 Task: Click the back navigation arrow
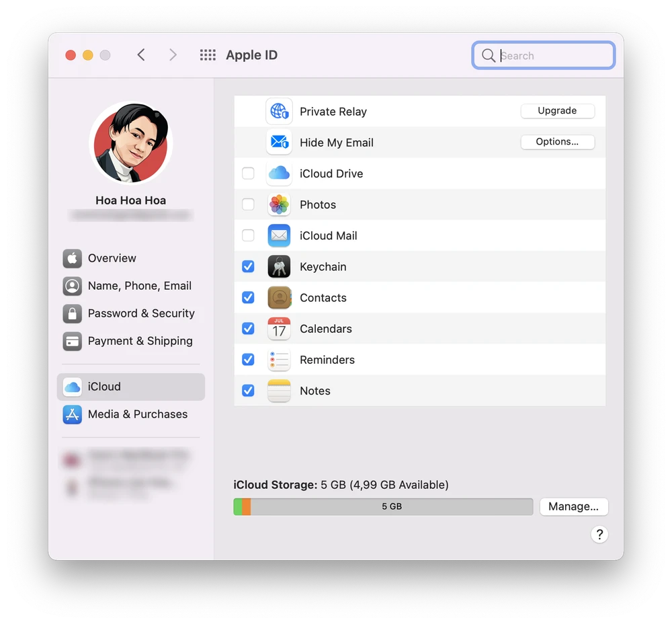pos(141,54)
